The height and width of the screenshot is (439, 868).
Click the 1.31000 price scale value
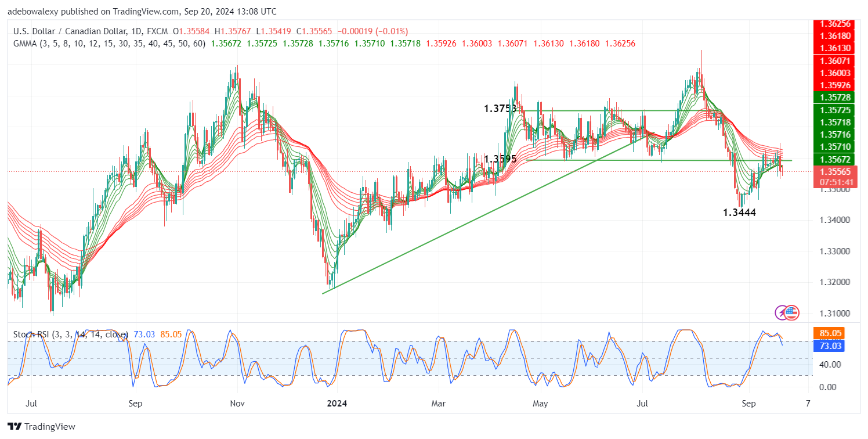click(x=834, y=314)
